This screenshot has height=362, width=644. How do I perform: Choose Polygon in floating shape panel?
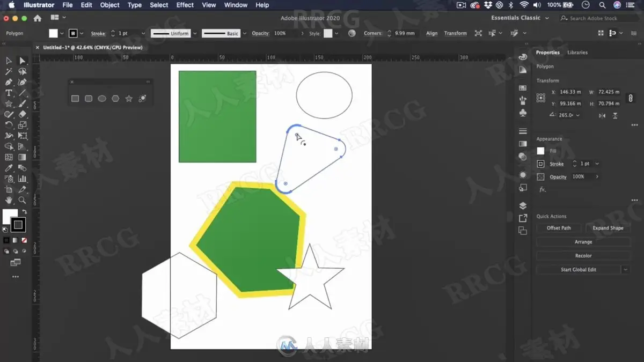click(x=115, y=99)
